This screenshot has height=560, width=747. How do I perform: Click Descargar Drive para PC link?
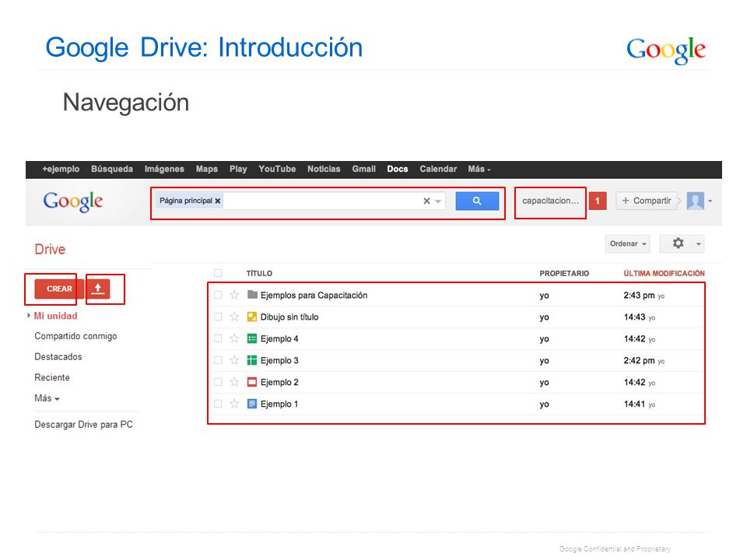tap(83, 425)
